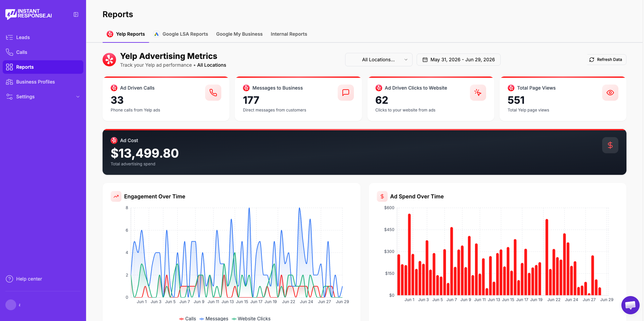Viewport: 644px width, 321px height.
Task: Click the 33 ad driven calls value
Action: 117,100
